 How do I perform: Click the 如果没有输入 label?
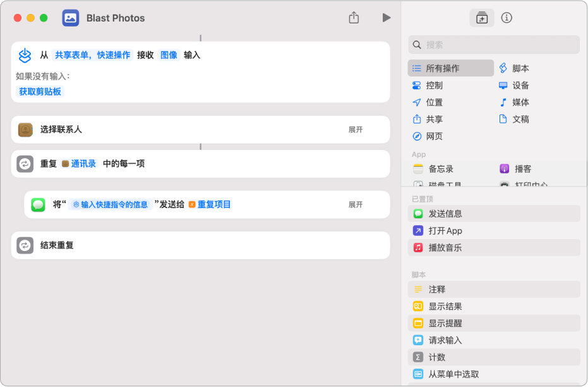43,77
